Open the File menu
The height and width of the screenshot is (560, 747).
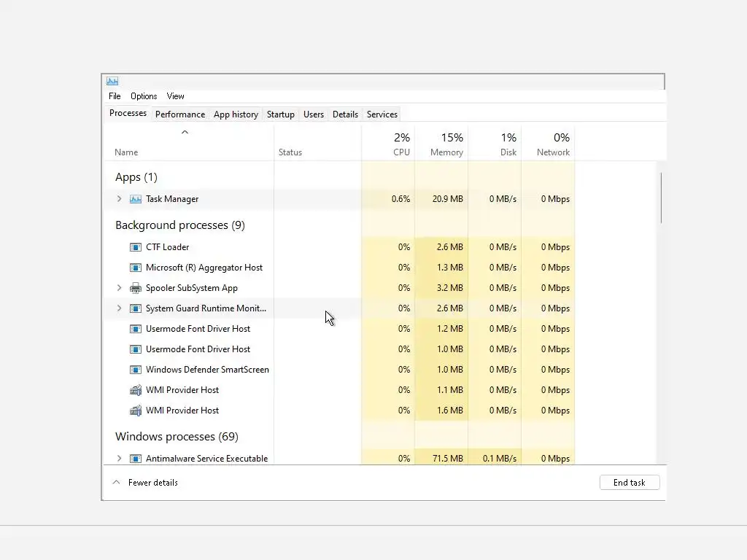115,96
